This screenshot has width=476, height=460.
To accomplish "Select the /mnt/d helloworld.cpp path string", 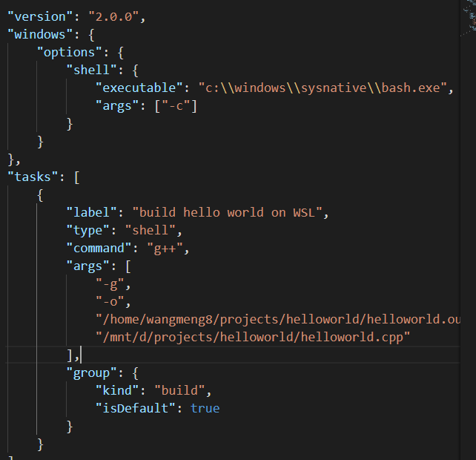I will [x=253, y=338].
